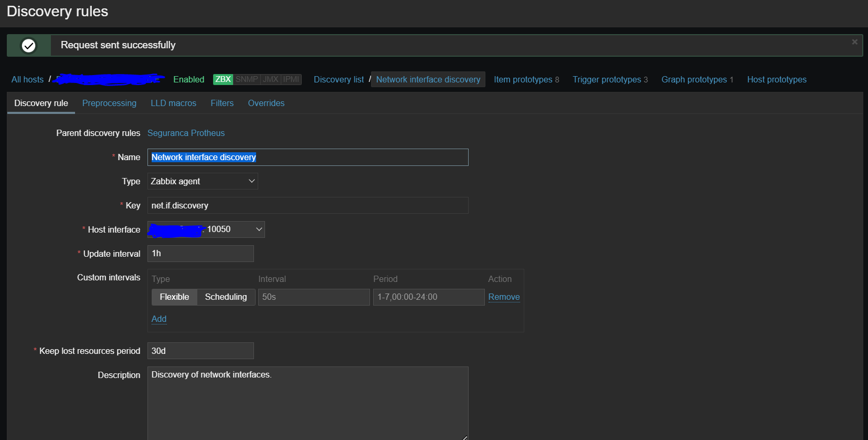The height and width of the screenshot is (440, 868).
Task: Click the Update interval field
Action: tap(200, 254)
